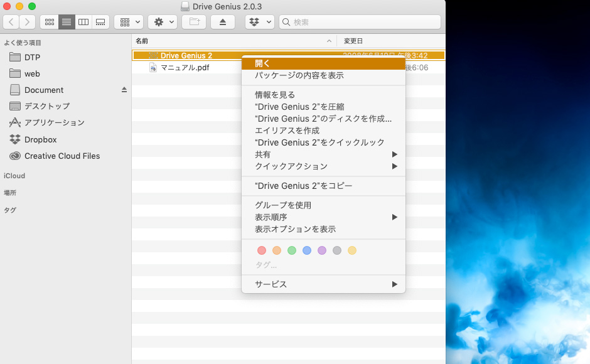Apply the orange tag color
Viewport: 590px width, 364px height.
[277, 250]
